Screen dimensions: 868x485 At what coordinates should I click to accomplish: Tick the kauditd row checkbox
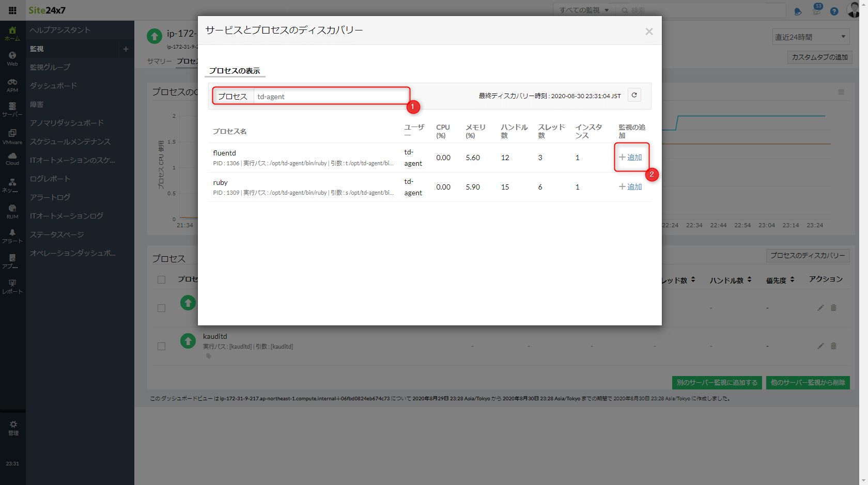click(x=161, y=346)
